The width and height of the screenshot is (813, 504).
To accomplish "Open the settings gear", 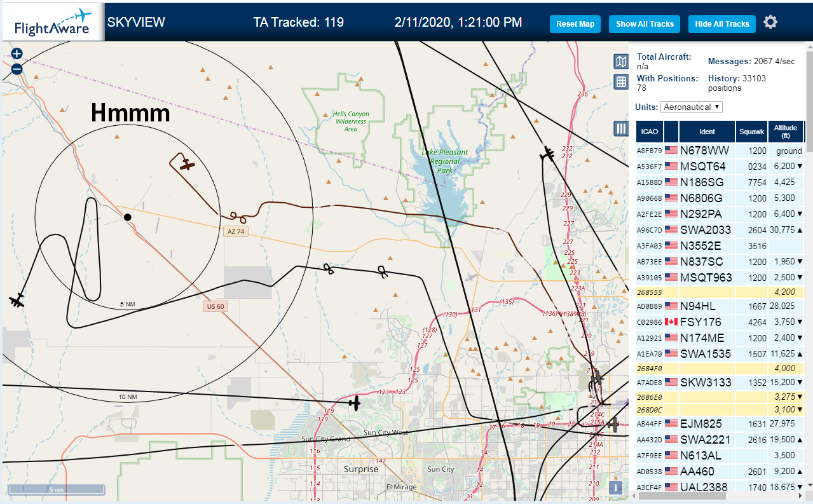I will (770, 22).
